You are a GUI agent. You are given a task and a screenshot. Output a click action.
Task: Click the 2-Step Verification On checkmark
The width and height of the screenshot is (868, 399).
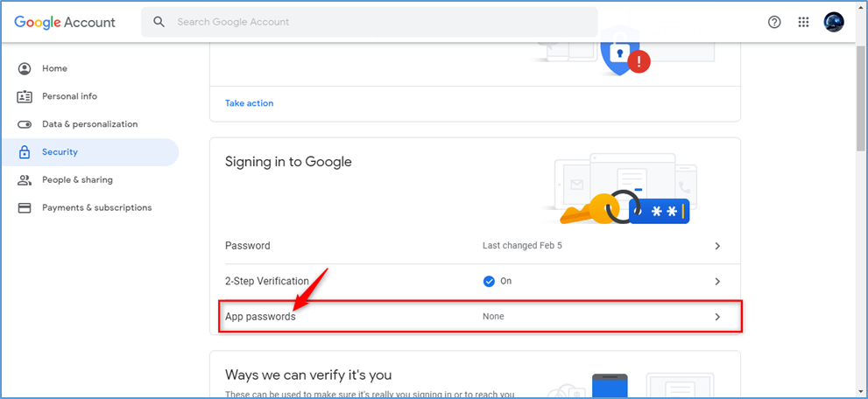pyautogui.click(x=489, y=282)
